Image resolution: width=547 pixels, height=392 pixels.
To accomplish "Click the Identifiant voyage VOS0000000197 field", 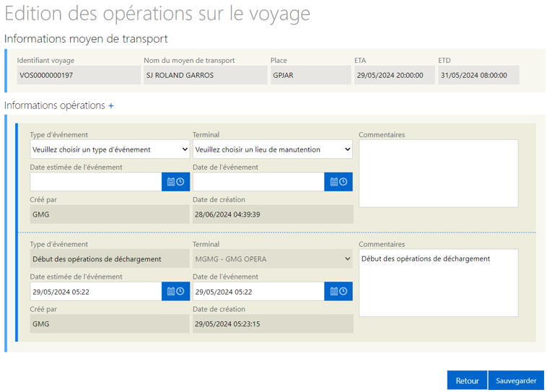I will (x=79, y=75).
